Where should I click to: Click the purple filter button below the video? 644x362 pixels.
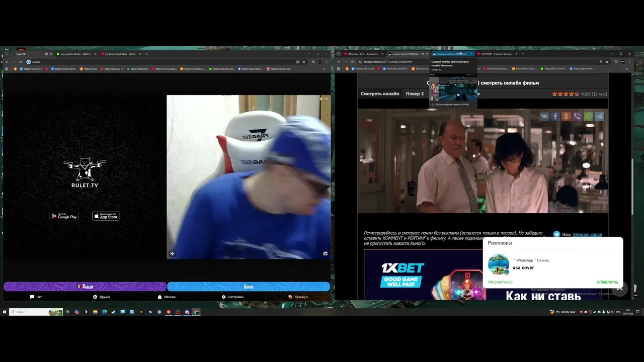click(x=85, y=287)
